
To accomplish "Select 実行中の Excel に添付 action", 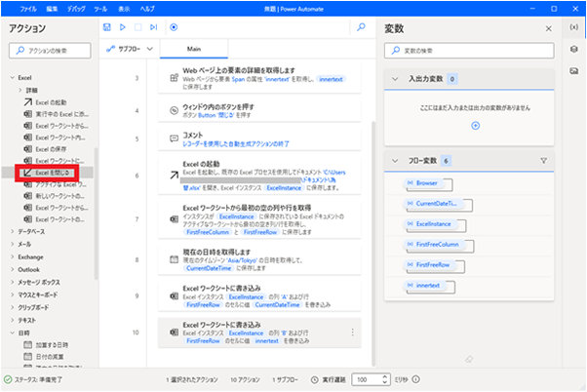I will (x=57, y=114).
